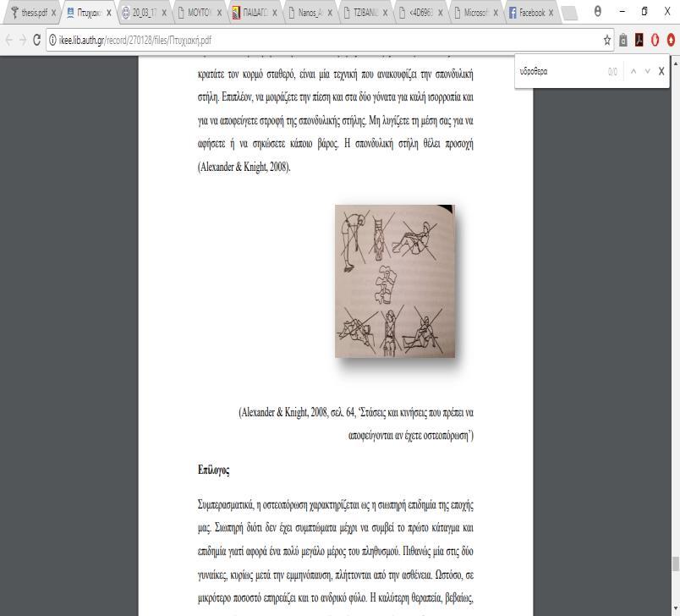The width and height of the screenshot is (680, 616).
Task: Open the Opera extension icon
Action: point(655,41)
